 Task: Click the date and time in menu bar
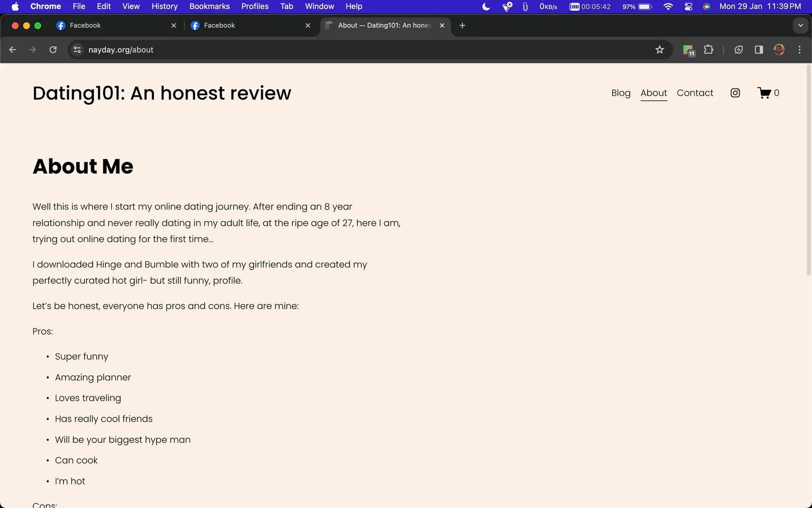pos(760,6)
